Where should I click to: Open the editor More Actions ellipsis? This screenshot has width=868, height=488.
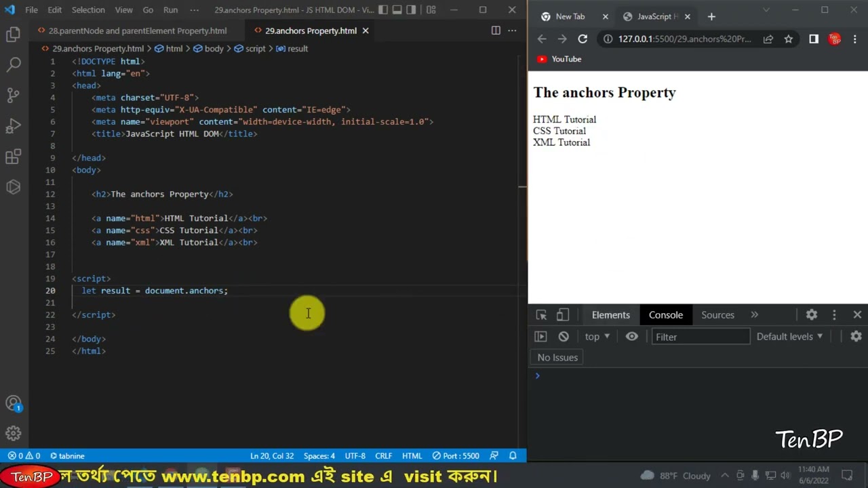pos(512,30)
